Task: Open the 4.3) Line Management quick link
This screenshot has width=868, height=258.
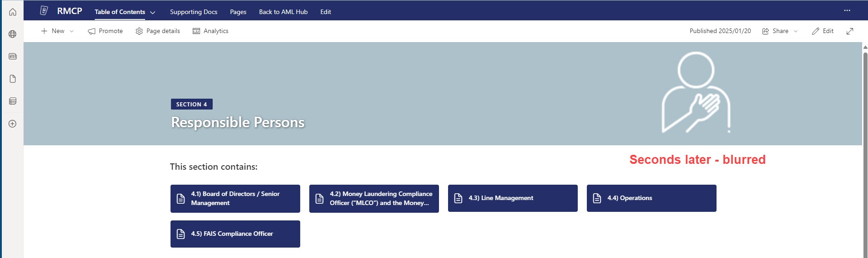Action: click(x=513, y=198)
